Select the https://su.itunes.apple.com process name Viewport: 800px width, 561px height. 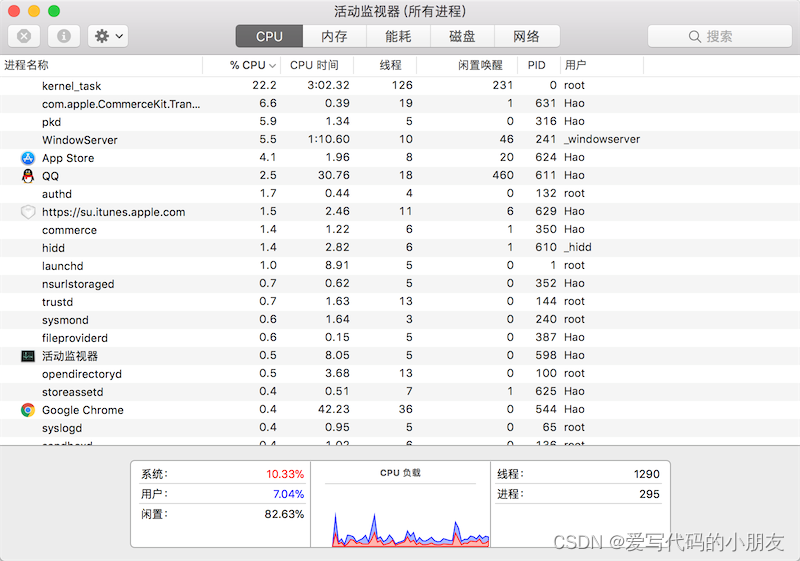[113, 212]
